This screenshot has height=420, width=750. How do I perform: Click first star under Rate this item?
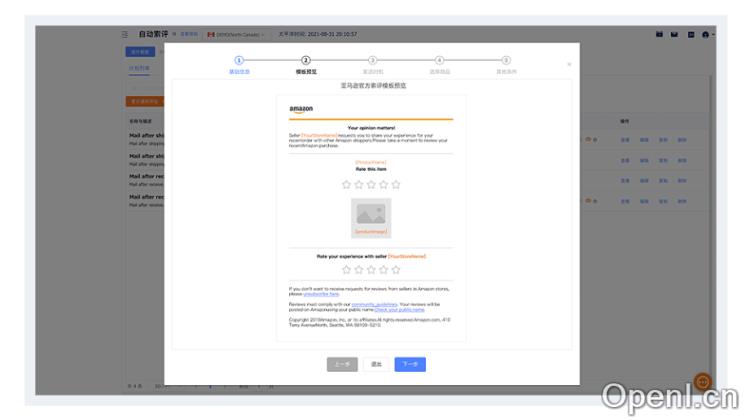pyautogui.click(x=346, y=185)
